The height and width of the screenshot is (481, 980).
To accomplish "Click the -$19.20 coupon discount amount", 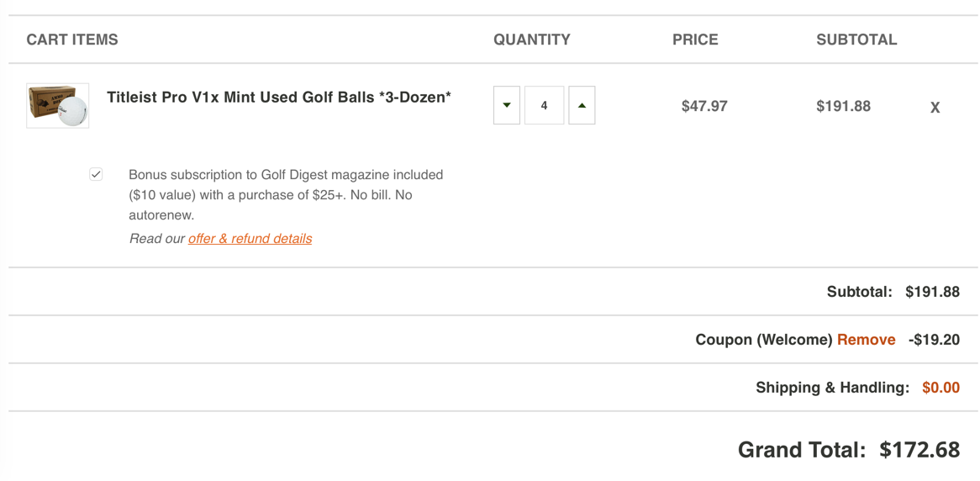I will click(934, 340).
